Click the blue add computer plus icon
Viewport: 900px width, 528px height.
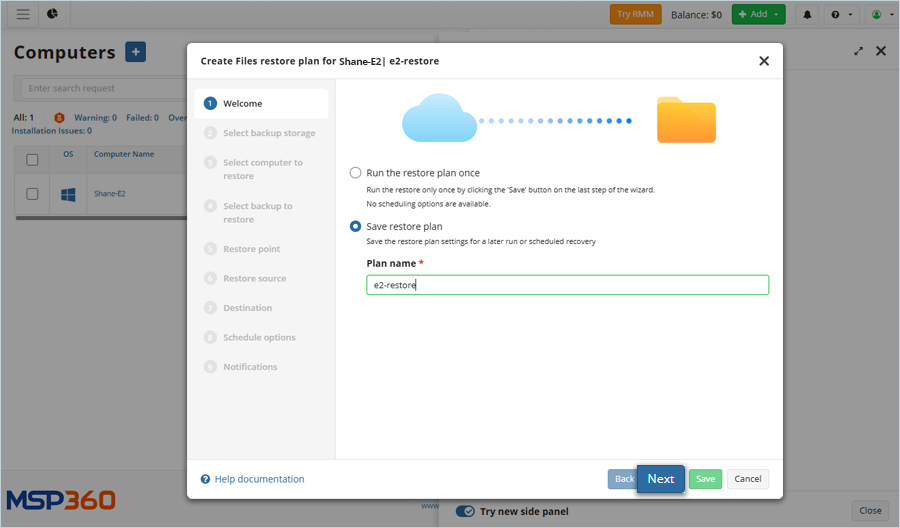coord(135,52)
